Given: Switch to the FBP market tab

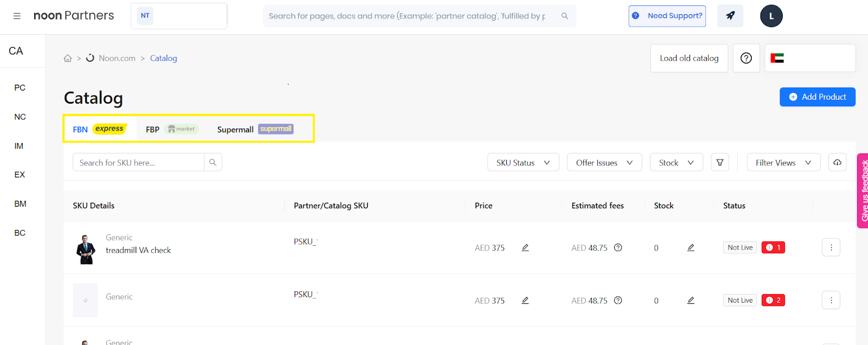Looking at the screenshot, I should pyautogui.click(x=172, y=129).
